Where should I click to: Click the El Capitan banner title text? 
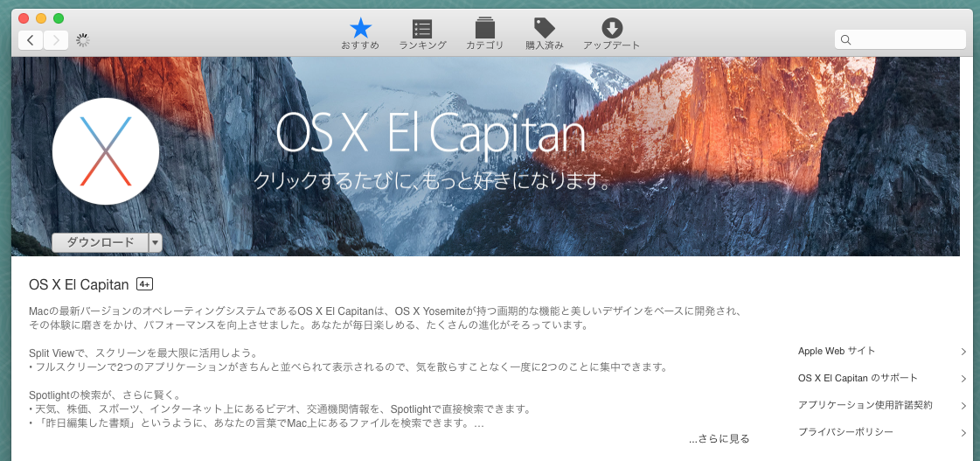pyautogui.click(x=431, y=136)
